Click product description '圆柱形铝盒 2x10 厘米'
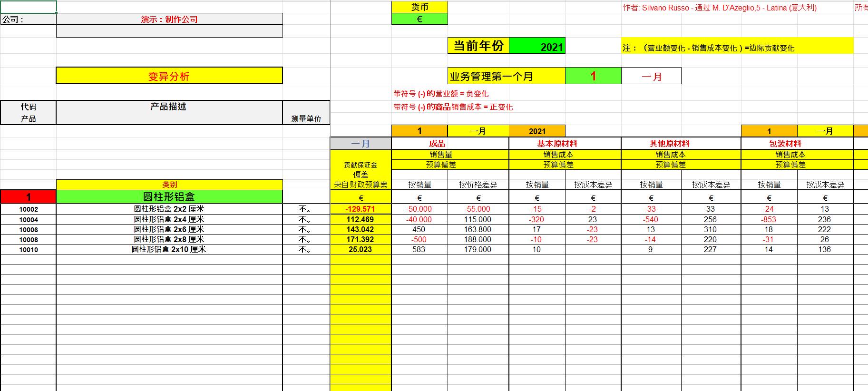Viewport: 868px width, 391px height. pos(169,249)
